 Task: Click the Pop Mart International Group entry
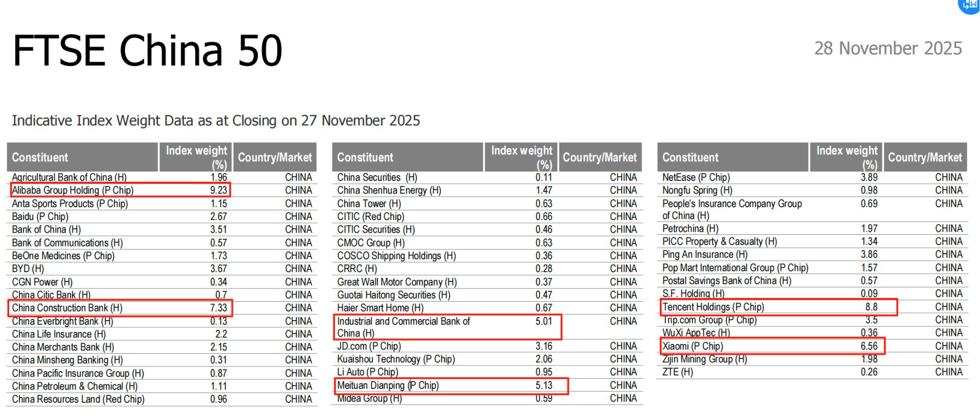[735, 267]
